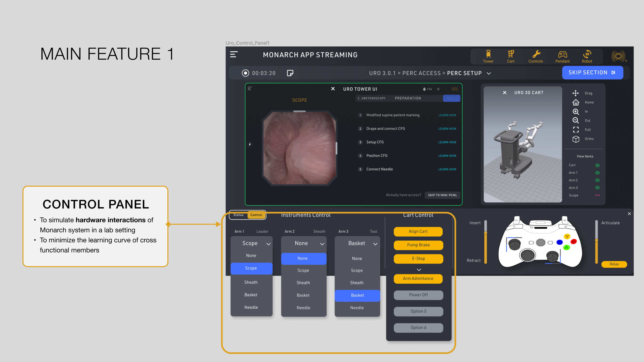Click the Robot icon in top navigation
Viewport: 644px width, 362px height.
[587, 54]
